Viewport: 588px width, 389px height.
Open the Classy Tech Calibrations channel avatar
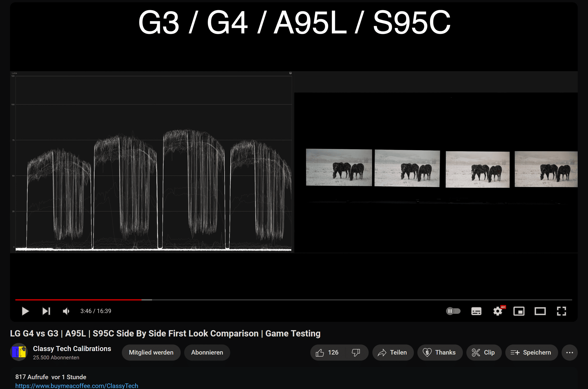[x=19, y=352]
